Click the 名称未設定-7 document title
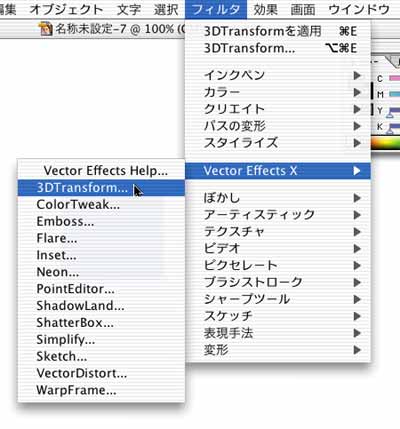Screen dimensions: 400x429 click(90, 29)
